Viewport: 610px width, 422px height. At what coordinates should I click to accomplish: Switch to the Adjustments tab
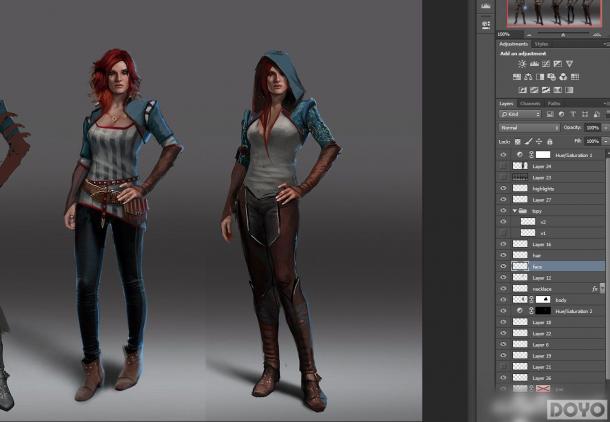pos(514,44)
